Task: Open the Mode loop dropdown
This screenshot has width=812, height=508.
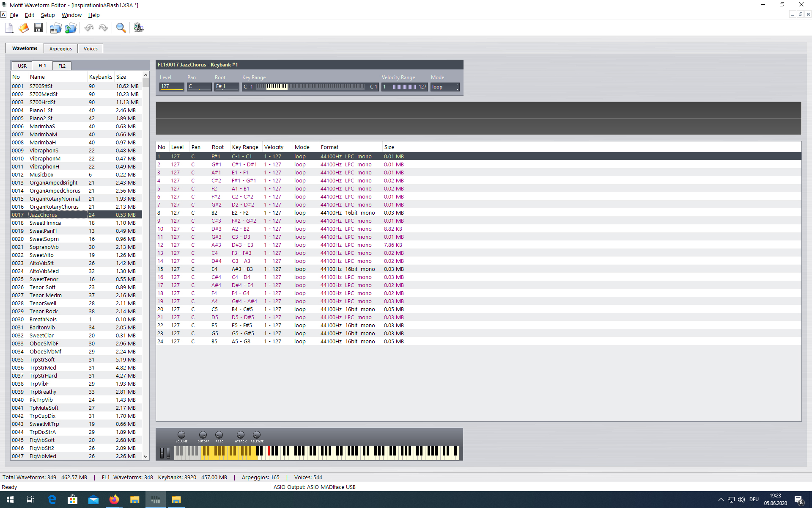Action: tap(445, 87)
